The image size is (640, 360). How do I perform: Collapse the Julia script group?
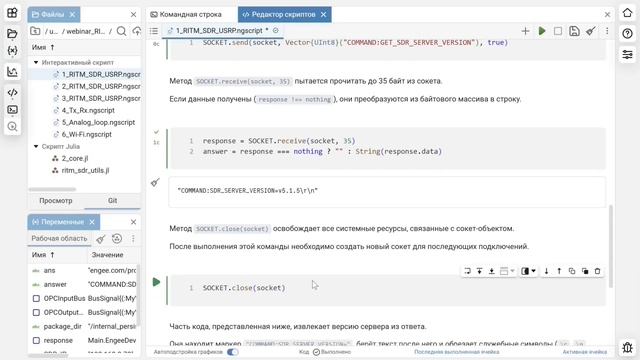[x=36, y=146]
